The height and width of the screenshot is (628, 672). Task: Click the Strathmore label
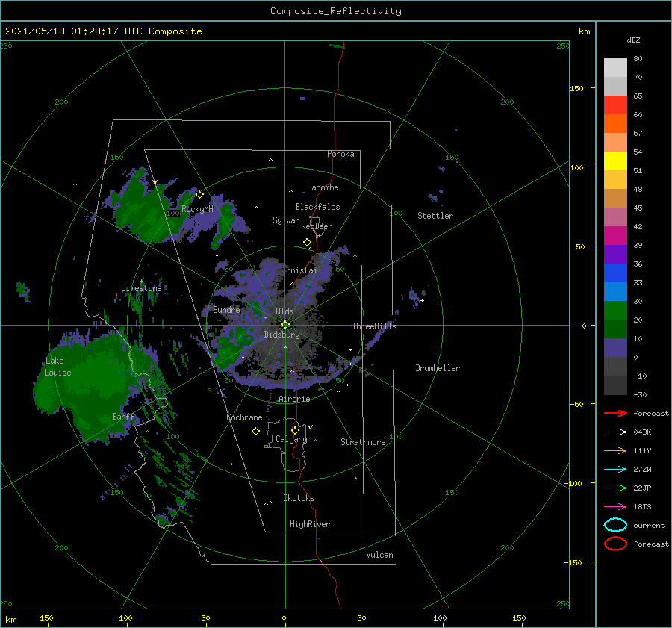363,442
